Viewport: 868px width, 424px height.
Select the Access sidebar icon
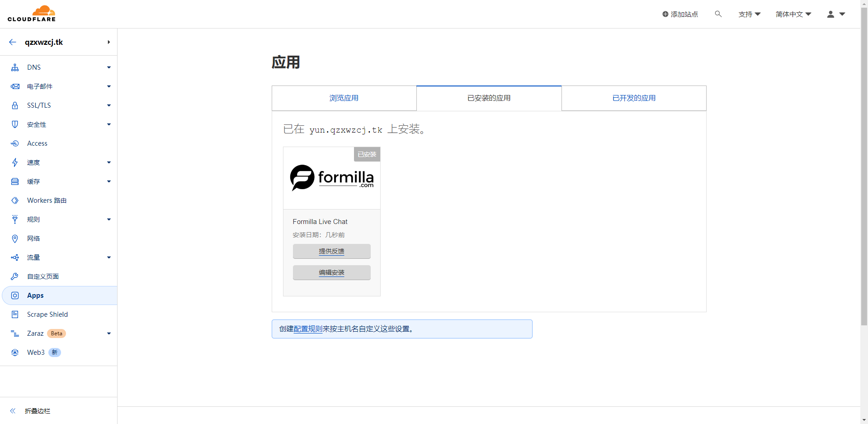pyautogui.click(x=15, y=143)
